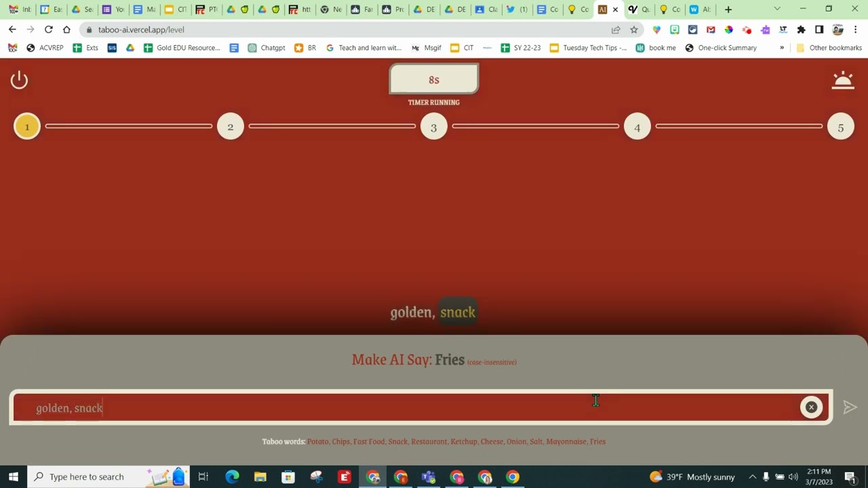Screen dimensions: 868x488
Task: Click the address bar URL
Action: (141, 30)
